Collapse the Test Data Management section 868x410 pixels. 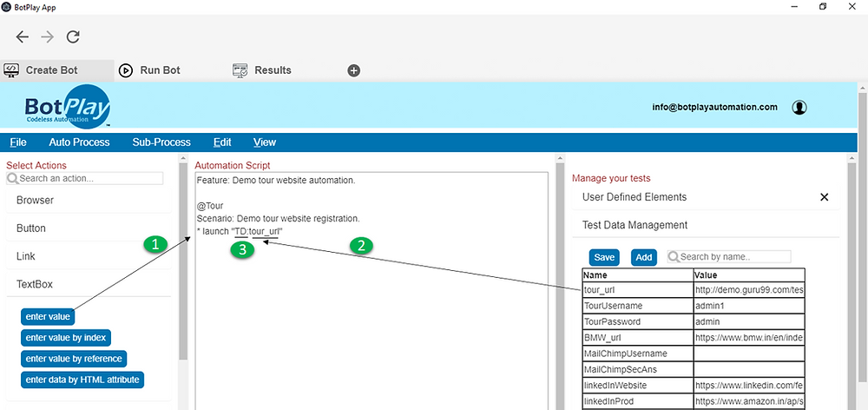point(705,225)
